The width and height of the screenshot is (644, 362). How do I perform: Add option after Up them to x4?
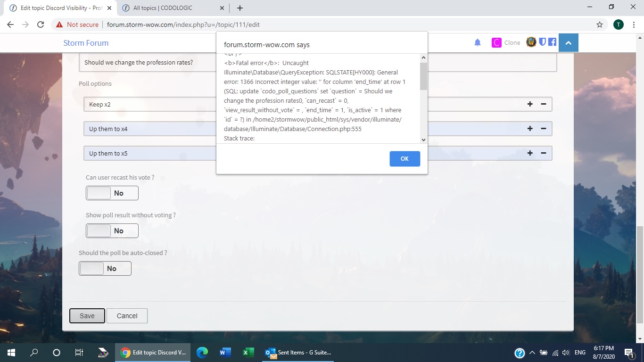[x=530, y=129]
